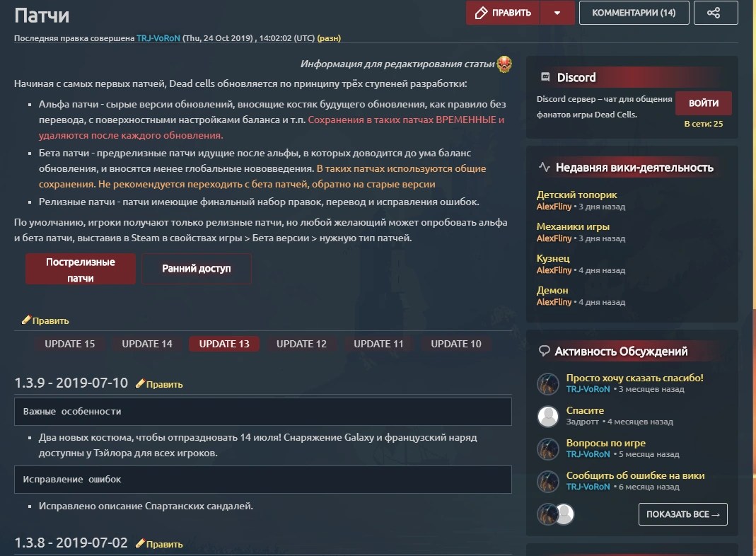The height and width of the screenshot is (556, 756).
Task: Click pencil edit icon beside 1.3.8 heading
Action: [140, 543]
